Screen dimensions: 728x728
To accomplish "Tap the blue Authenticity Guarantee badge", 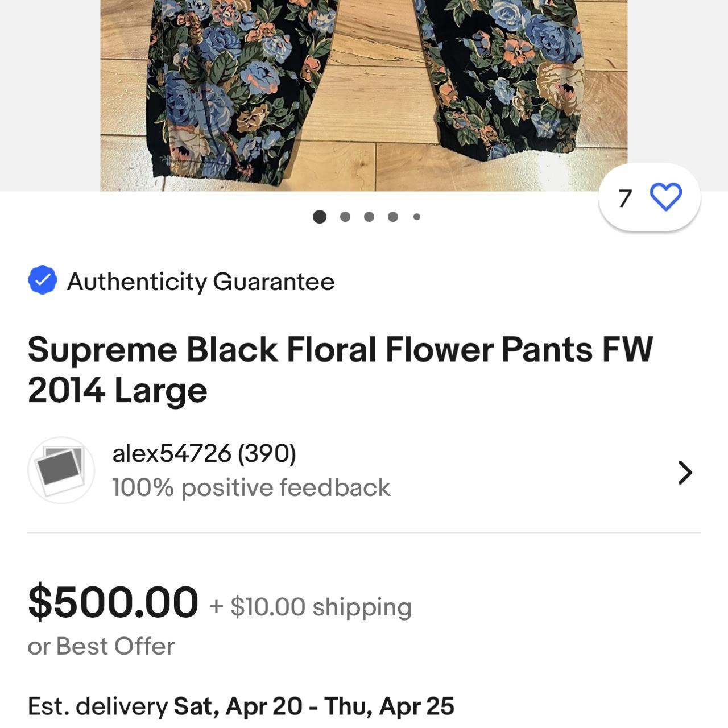I will (x=42, y=279).
